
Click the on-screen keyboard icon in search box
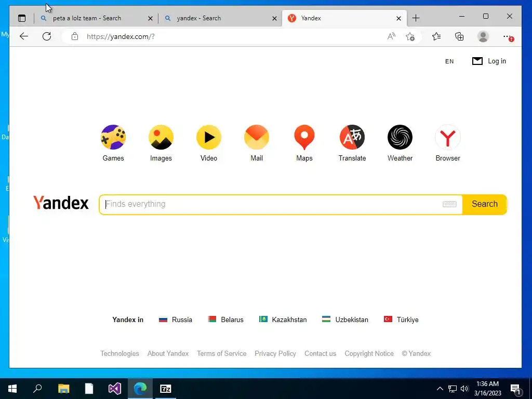449,204
